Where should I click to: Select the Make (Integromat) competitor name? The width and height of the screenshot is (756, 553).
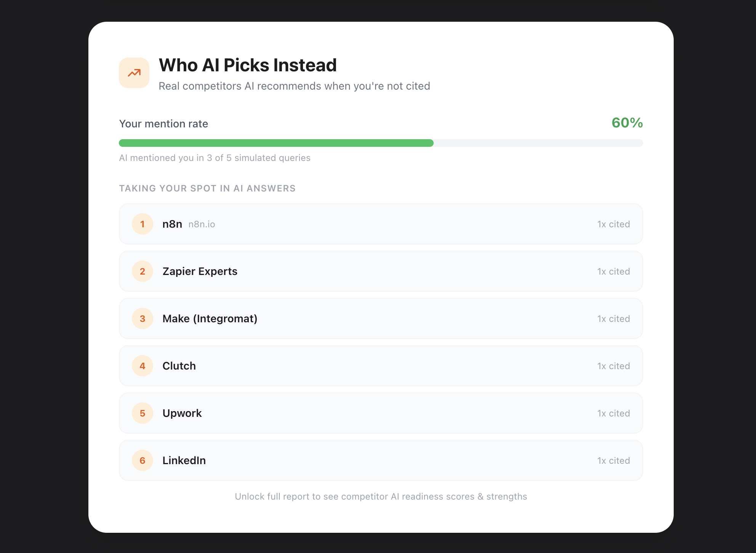tap(210, 318)
